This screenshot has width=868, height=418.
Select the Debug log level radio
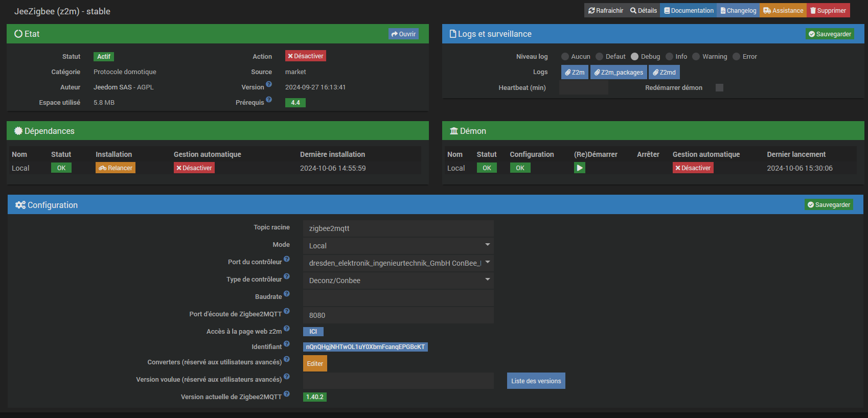(634, 57)
